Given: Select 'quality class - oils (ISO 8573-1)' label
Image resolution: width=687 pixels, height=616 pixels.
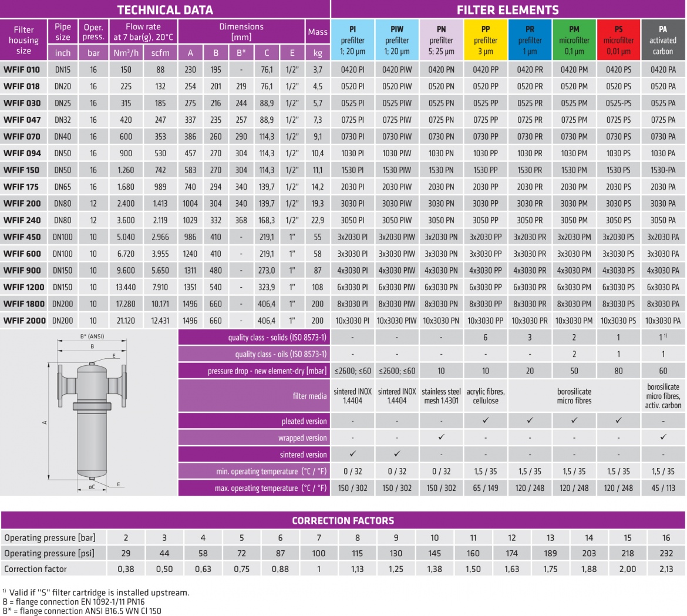Looking at the screenshot, I should click(x=281, y=354).
